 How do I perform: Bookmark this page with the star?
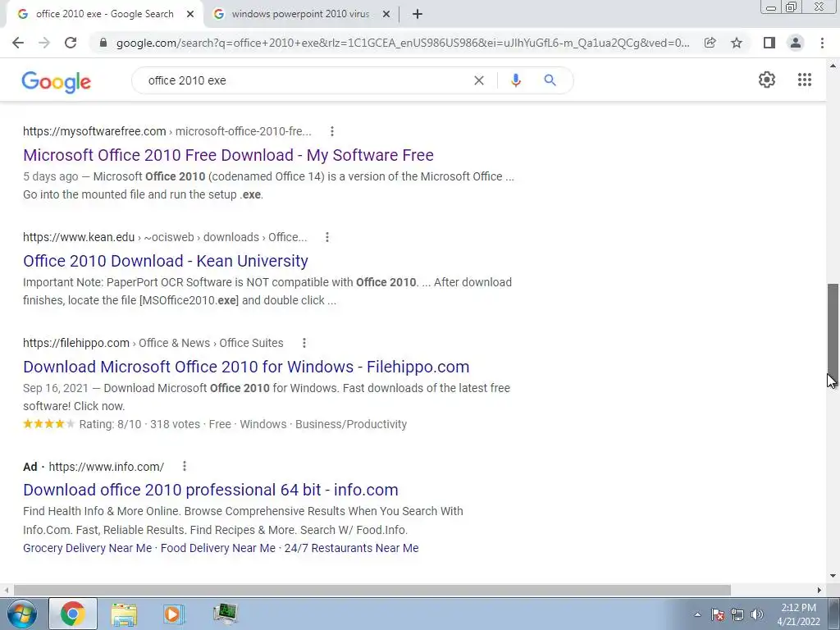pos(737,43)
